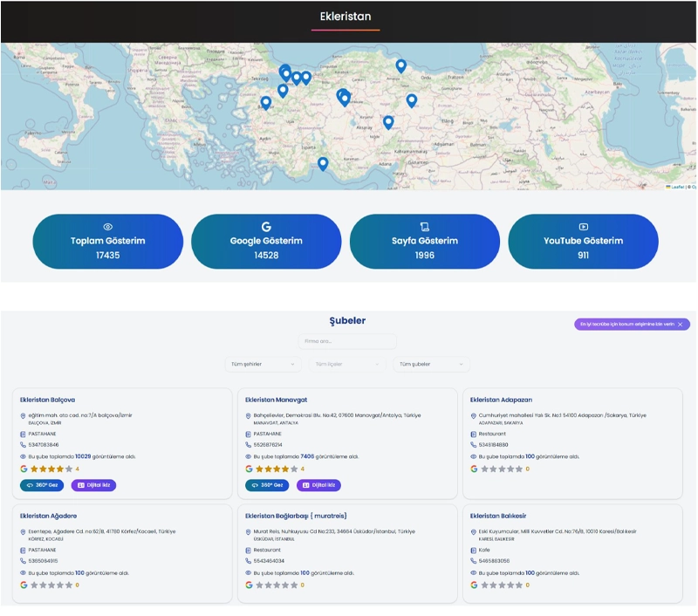
Task: Click the map marker near Antalya coast
Action: 323,163
